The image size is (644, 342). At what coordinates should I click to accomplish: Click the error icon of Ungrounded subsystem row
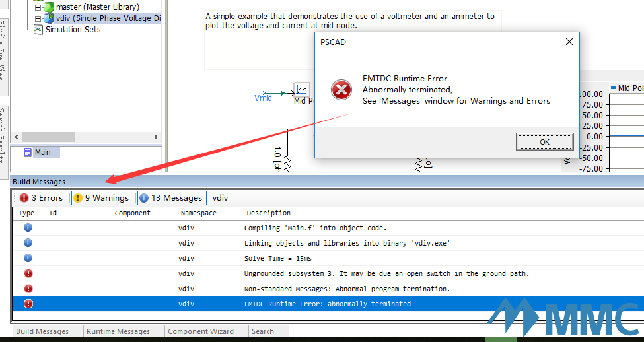[28, 273]
